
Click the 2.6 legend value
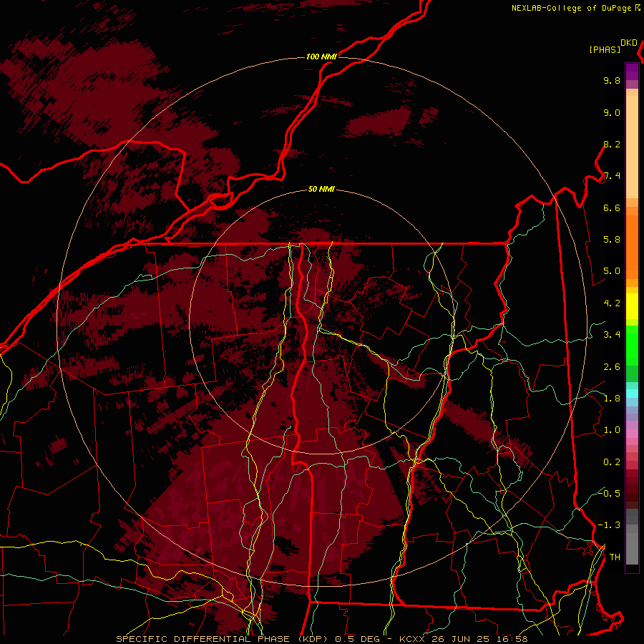[612, 367]
